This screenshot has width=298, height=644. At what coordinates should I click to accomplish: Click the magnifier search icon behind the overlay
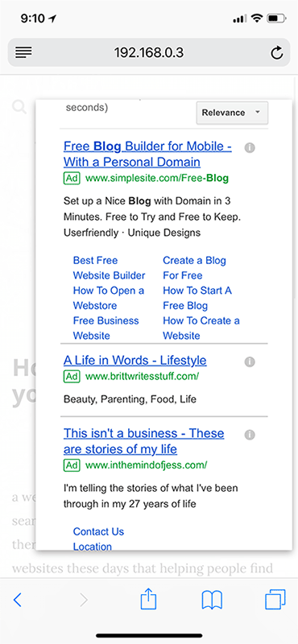tap(19, 108)
